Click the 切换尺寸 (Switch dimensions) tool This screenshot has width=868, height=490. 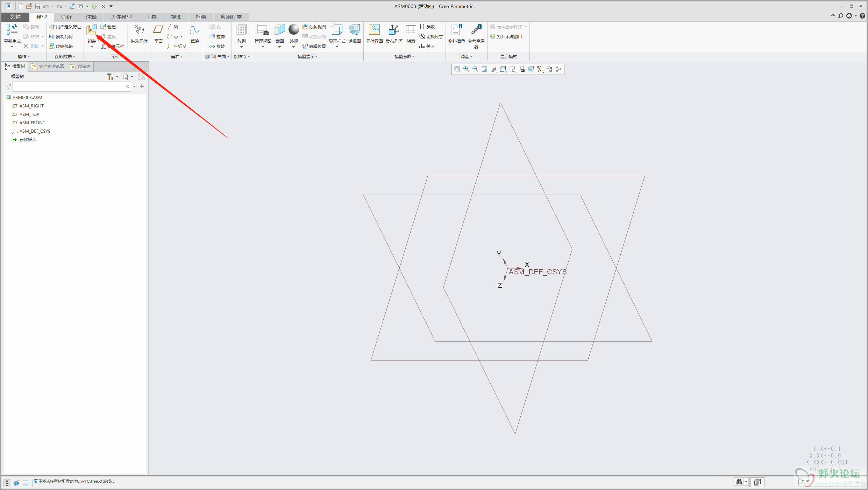coord(431,36)
